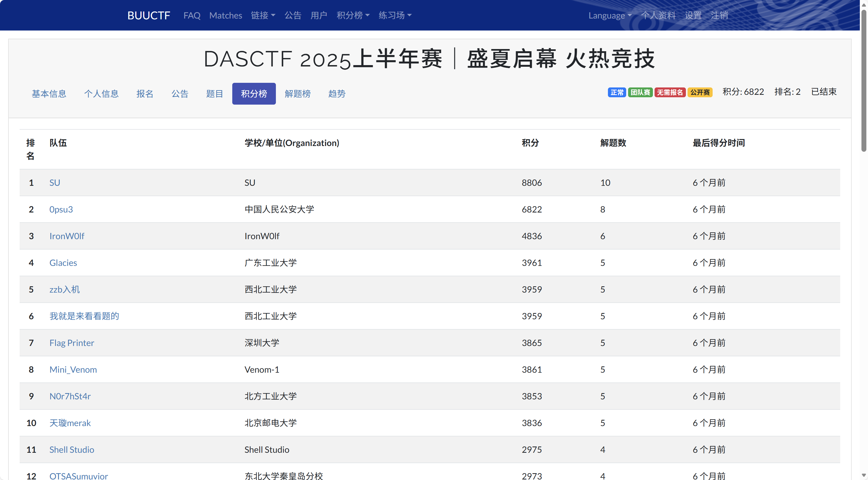This screenshot has height=480, width=868.
Task: Click the page vertical scrollbar thumb
Action: [x=864, y=81]
